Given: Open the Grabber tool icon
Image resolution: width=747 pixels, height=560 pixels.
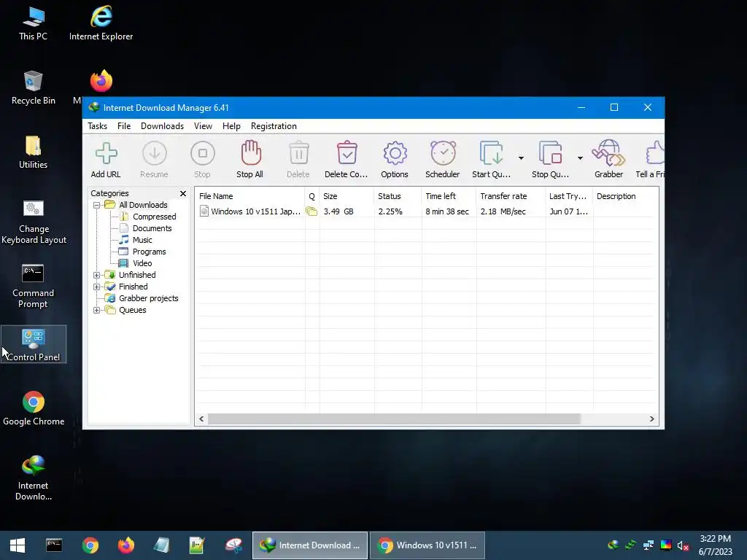Looking at the screenshot, I should (x=608, y=153).
